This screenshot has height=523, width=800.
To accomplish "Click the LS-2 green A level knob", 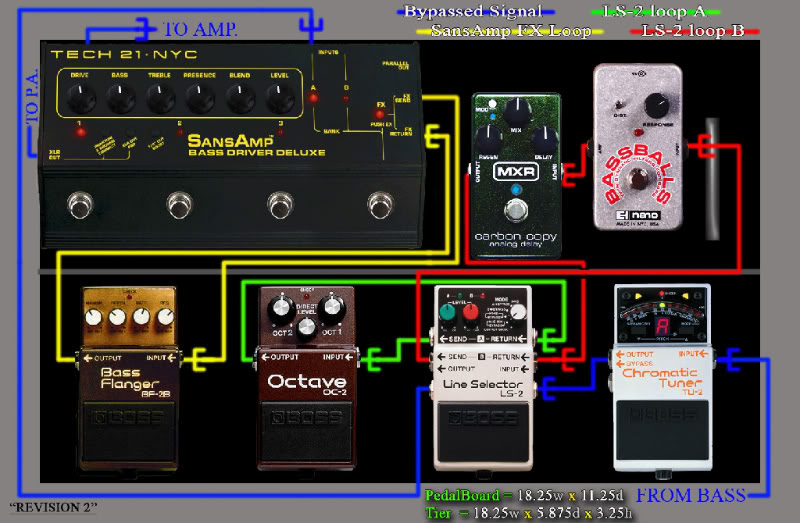I will coord(447,312).
